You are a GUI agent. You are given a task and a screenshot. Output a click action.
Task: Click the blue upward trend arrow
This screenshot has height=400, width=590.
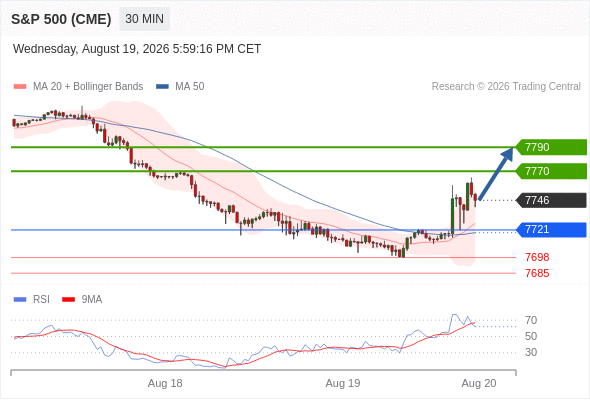pyautogui.click(x=496, y=173)
